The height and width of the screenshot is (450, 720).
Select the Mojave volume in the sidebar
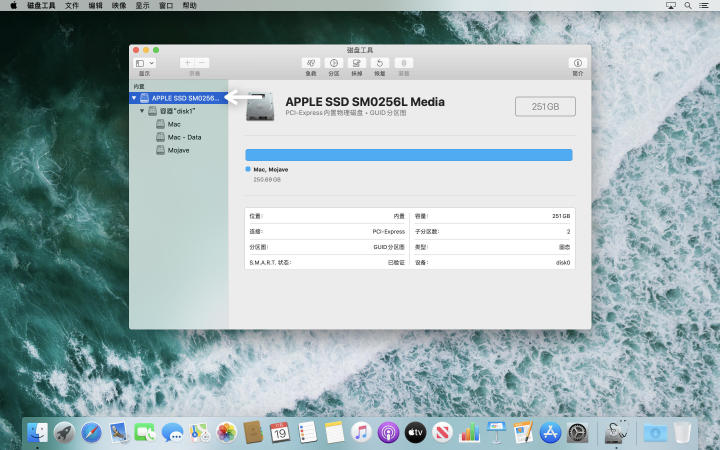coord(179,150)
